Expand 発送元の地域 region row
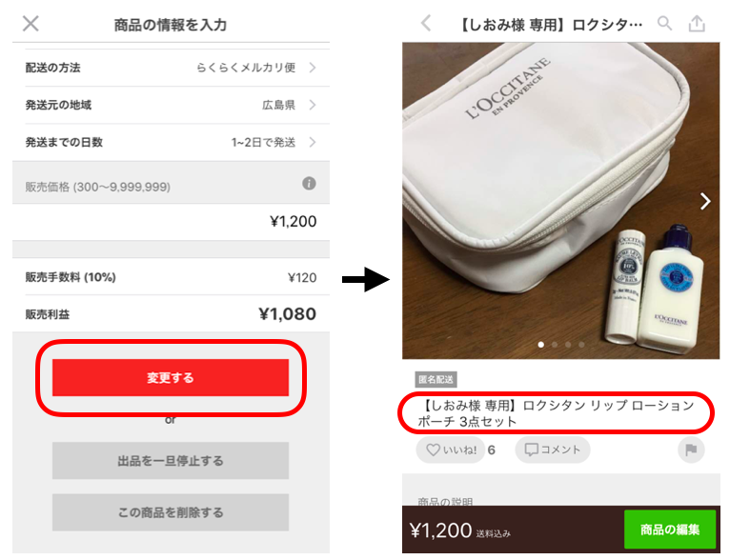Screen dimensions: 730x560 tap(171, 105)
